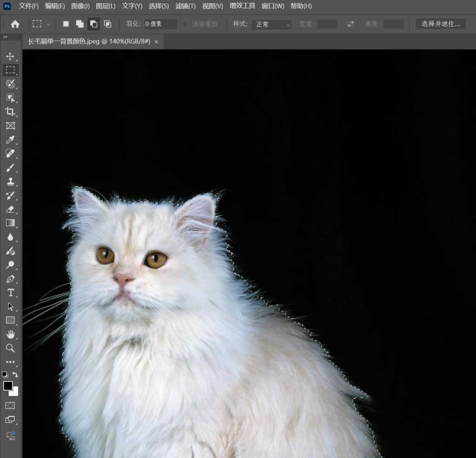Click the 选择并遮住 button
The height and width of the screenshot is (458, 476).
click(x=441, y=24)
